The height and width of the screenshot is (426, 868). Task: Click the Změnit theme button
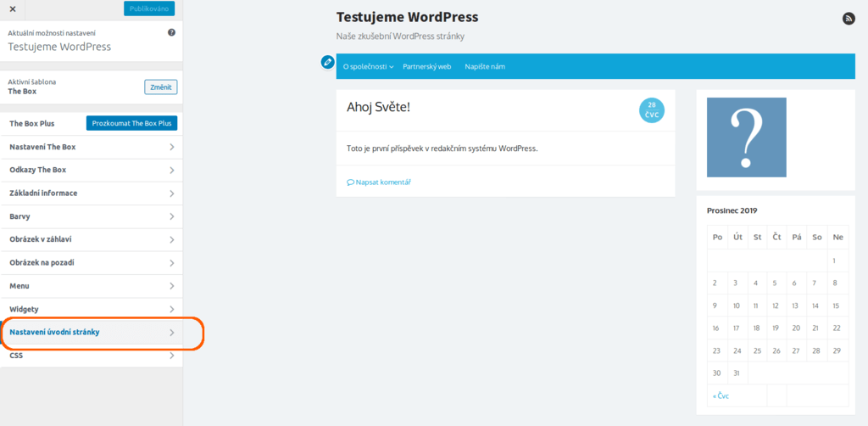click(161, 87)
